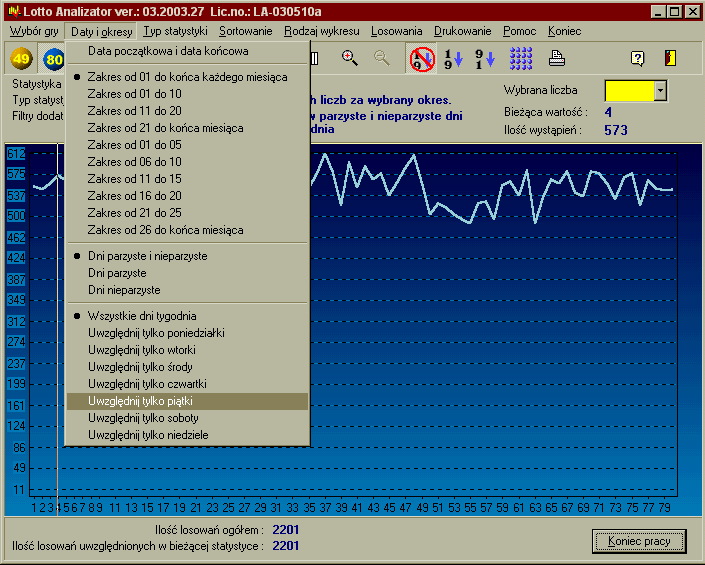The height and width of the screenshot is (565, 705).
Task: Open the 'Drukowanie' menu
Action: (x=462, y=31)
